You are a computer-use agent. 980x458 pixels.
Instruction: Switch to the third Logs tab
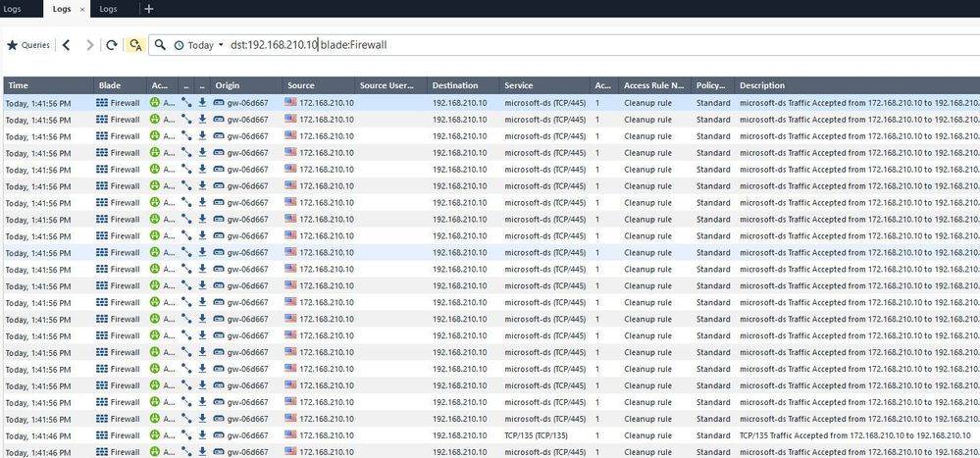[108, 9]
